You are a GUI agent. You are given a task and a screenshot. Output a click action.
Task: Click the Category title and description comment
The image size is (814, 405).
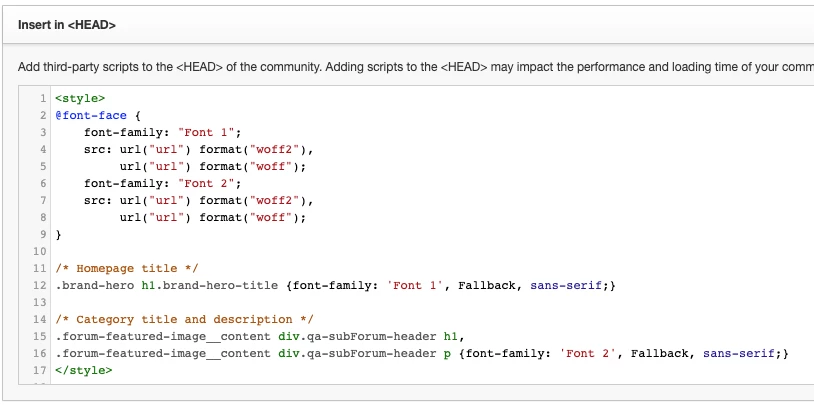pyautogui.click(x=185, y=320)
